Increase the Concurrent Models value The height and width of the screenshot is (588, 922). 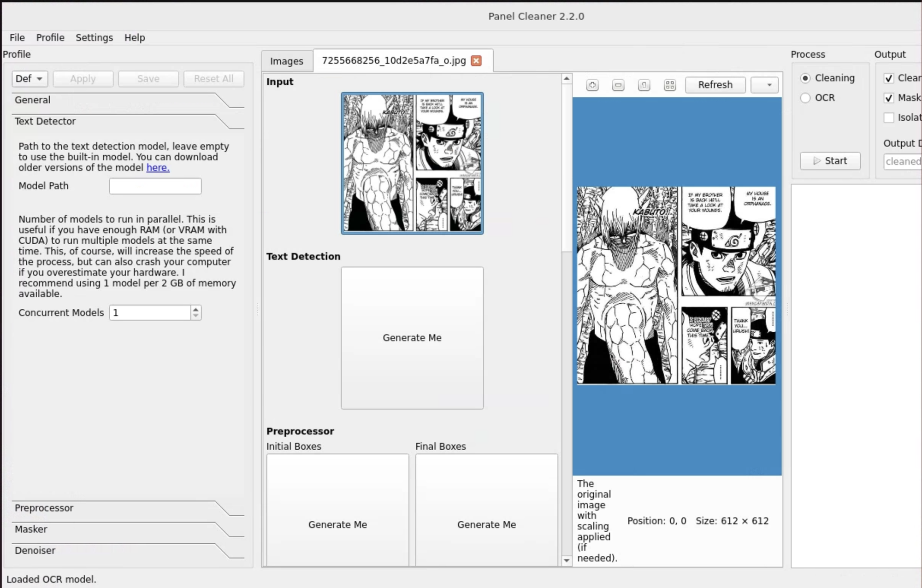point(196,309)
